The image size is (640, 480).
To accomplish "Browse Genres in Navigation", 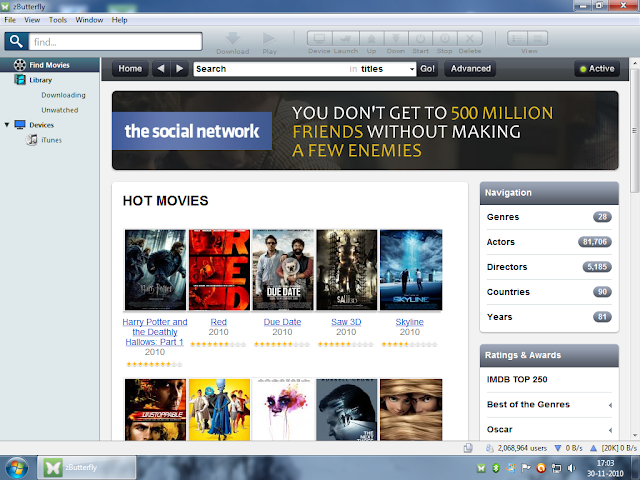I will click(x=549, y=217).
